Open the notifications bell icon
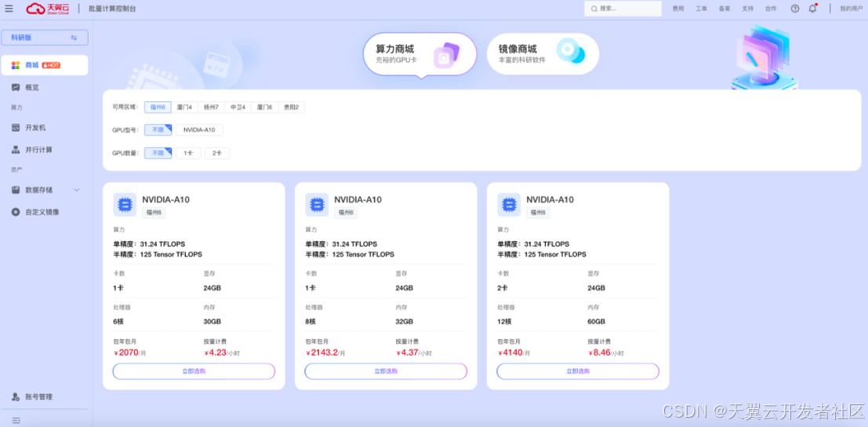Viewport: 868px width, 427px height. (x=812, y=9)
